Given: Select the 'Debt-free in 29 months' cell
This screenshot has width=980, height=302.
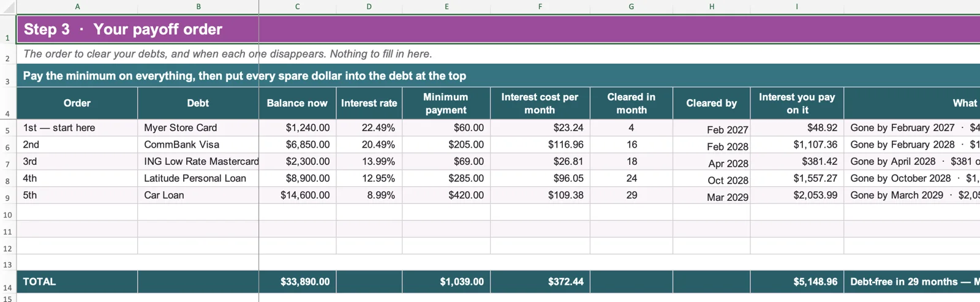Looking at the screenshot, I should tap(912, 282).
